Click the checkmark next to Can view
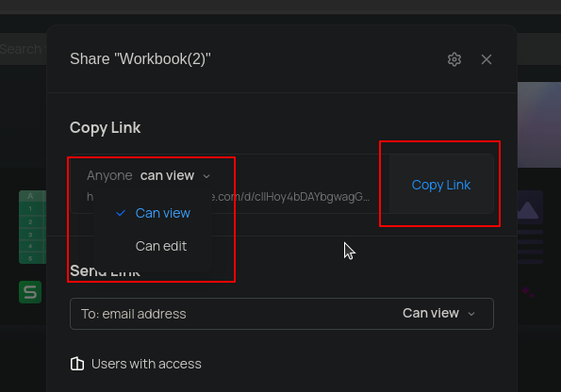The image size is (561, 392). [121, 213]
